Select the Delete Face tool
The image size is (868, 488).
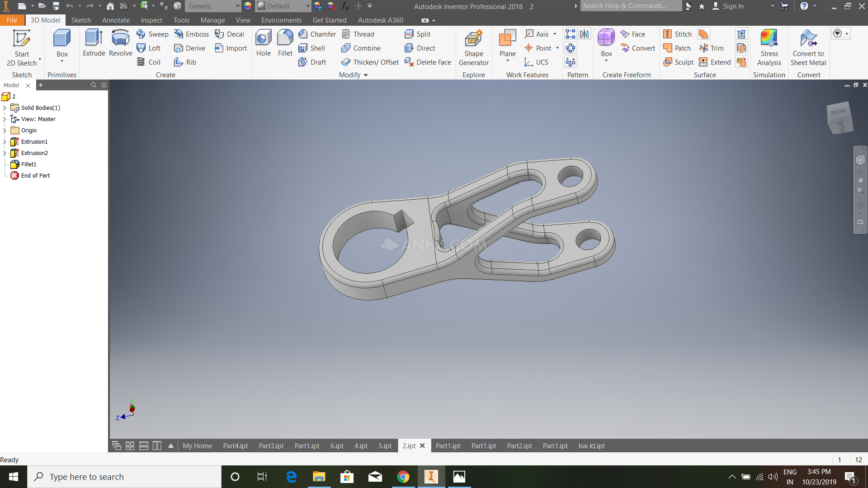(x=428, y=62)
